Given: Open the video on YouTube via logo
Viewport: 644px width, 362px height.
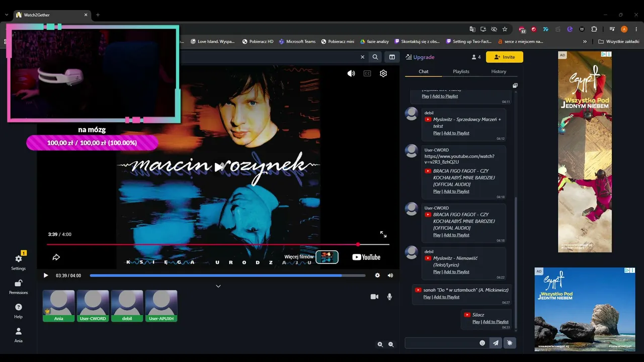Looking at the screenshot, I should coord(366,257).
